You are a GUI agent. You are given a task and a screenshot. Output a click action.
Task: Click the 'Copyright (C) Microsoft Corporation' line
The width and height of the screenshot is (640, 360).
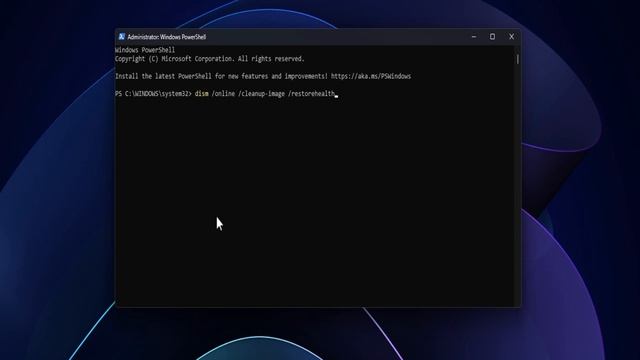(x=209, y=59)
